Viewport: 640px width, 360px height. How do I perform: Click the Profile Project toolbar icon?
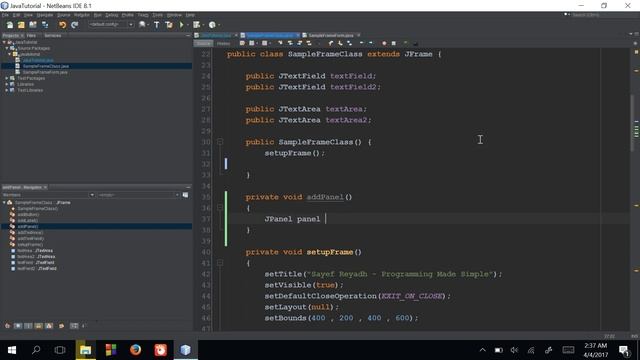click(212, 25)
